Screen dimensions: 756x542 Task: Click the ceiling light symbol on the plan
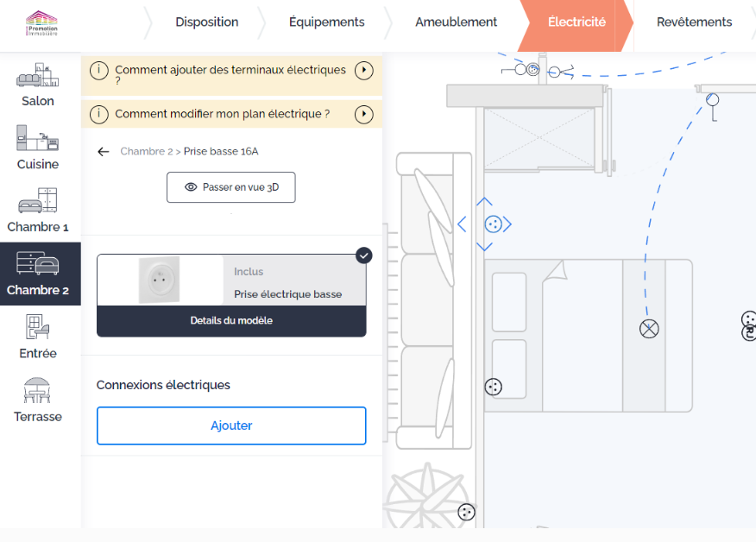click(x=649, y=328)
